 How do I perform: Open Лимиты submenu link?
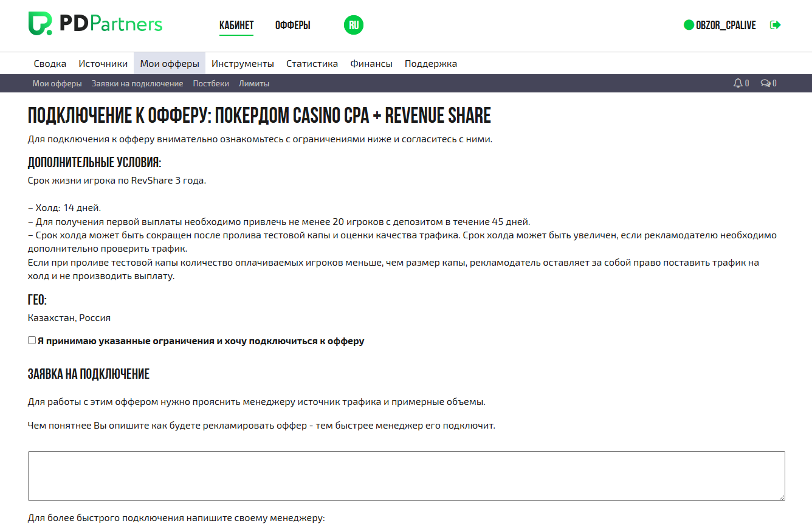[x=254, y=83]
